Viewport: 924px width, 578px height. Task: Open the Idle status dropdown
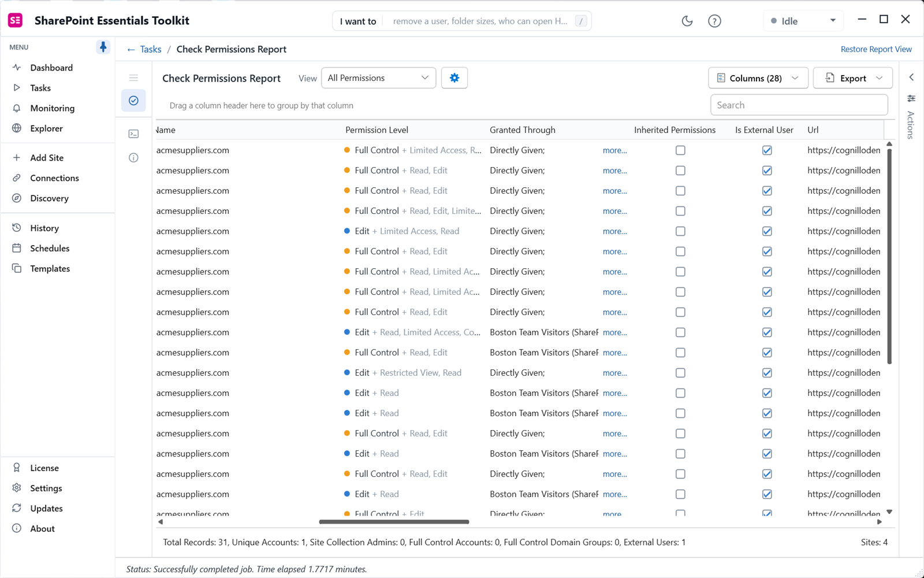803,21
